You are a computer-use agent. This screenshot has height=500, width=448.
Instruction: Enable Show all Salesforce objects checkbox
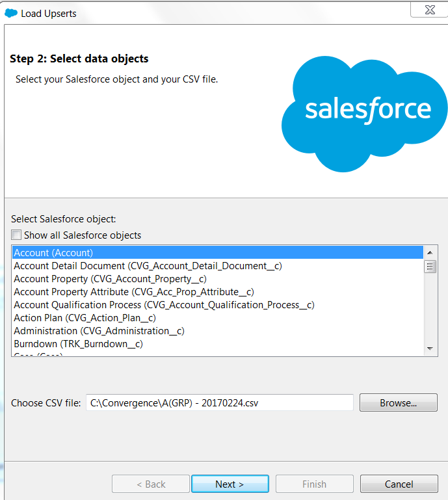tap(16, 235)
